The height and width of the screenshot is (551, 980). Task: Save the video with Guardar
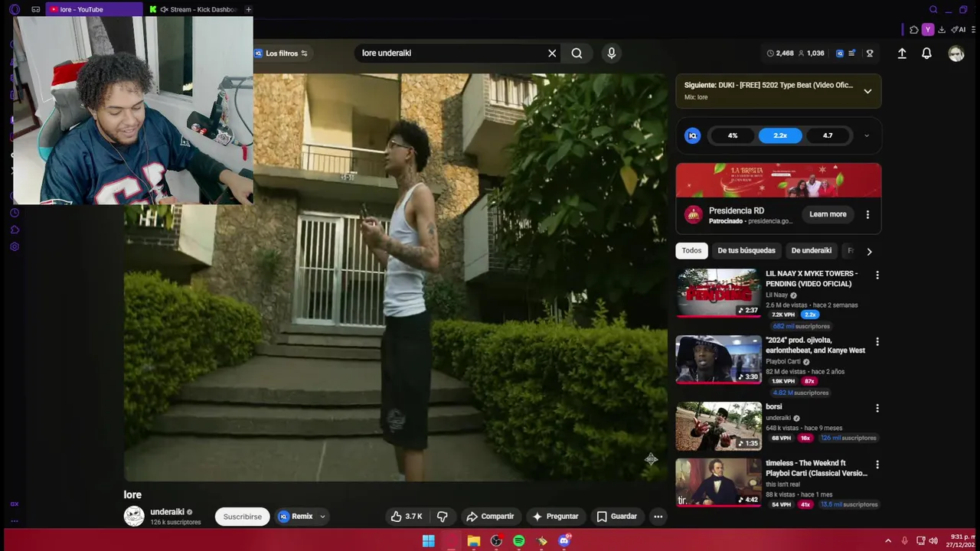[x=617, y=517]
